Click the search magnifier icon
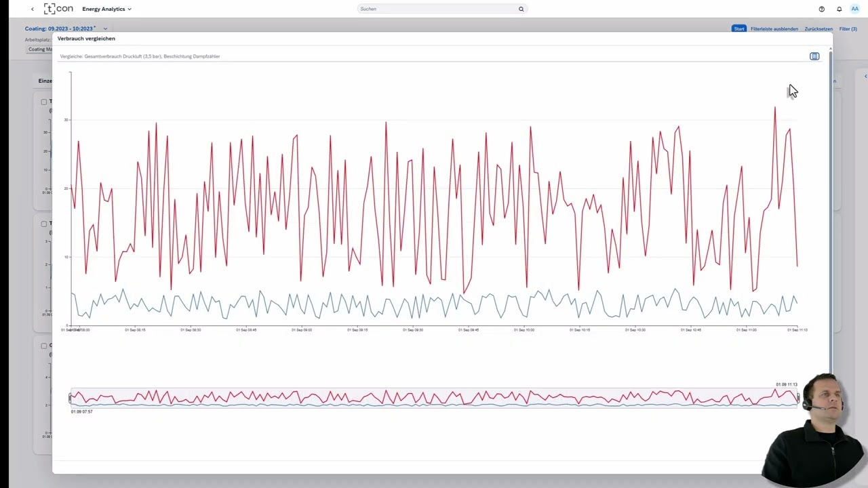The height and width of the screenshot is (488, 868). 521,9
